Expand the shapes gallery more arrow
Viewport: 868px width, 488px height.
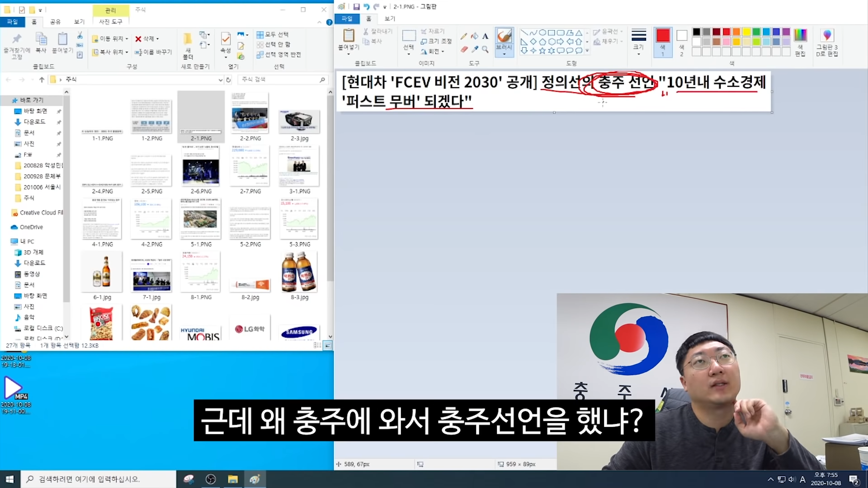587,51
